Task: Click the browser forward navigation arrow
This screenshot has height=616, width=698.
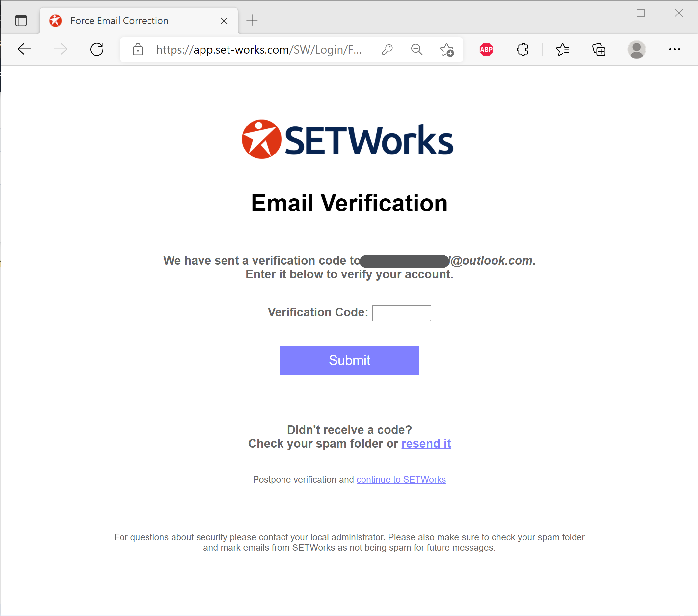Action: coord(60,49)
